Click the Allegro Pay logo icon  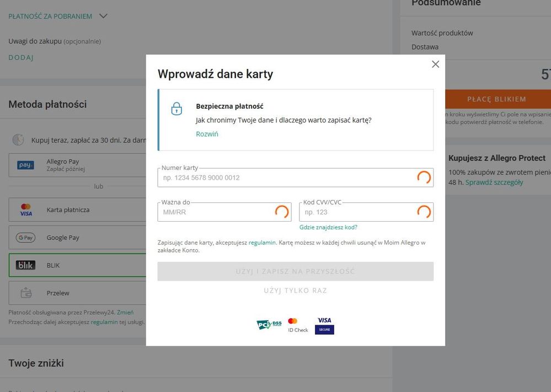tap(25, 165)
